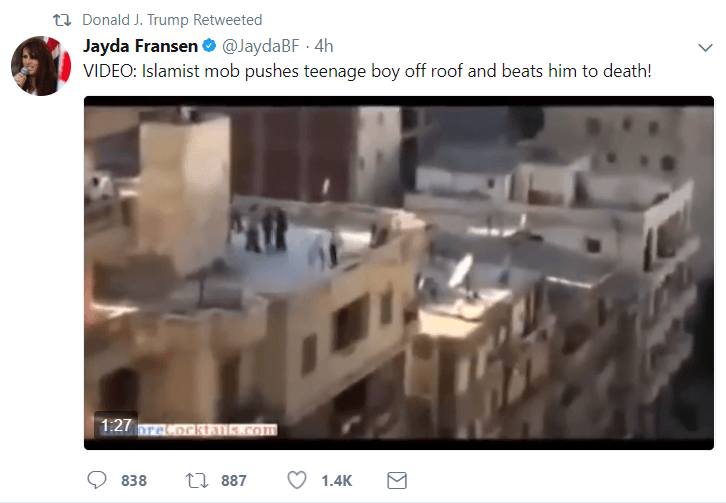
Task: Click the word Retweeted in the header
Action: click(227, 20)
